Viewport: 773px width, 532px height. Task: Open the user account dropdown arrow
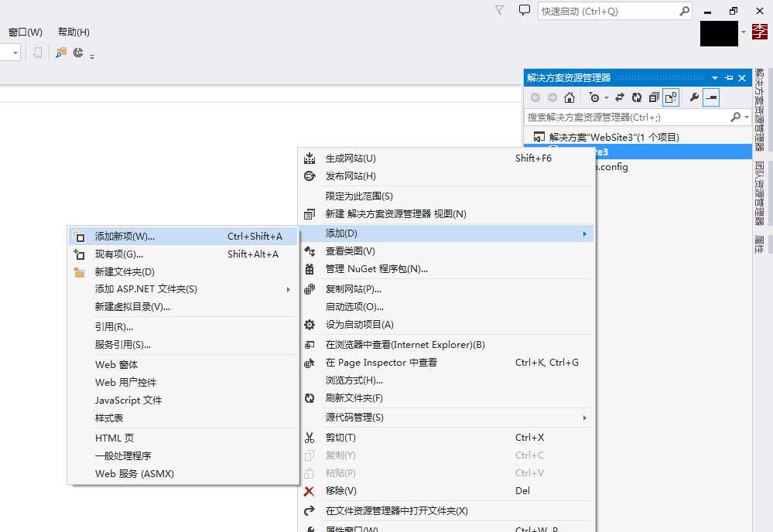tap(744, 32)
